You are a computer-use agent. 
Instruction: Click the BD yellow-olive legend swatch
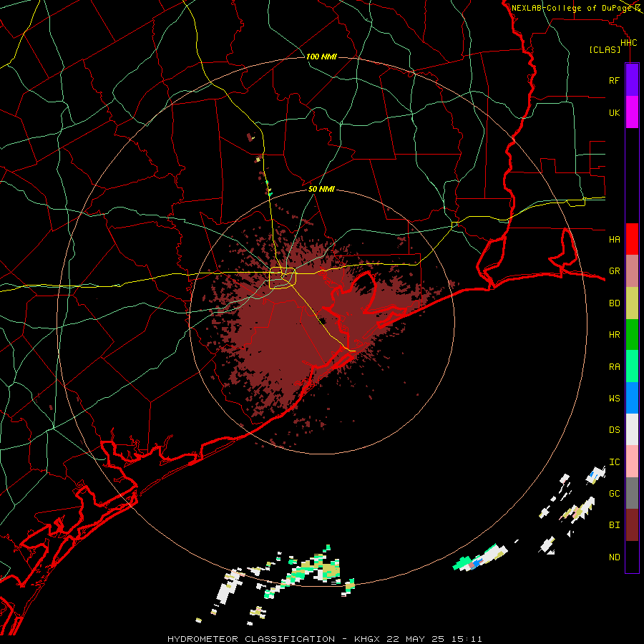pos(632,303)
